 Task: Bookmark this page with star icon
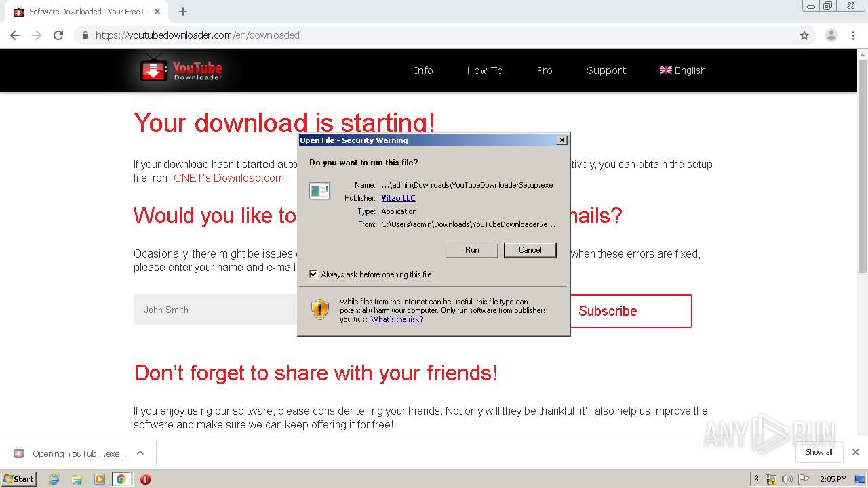pos(804,35)
